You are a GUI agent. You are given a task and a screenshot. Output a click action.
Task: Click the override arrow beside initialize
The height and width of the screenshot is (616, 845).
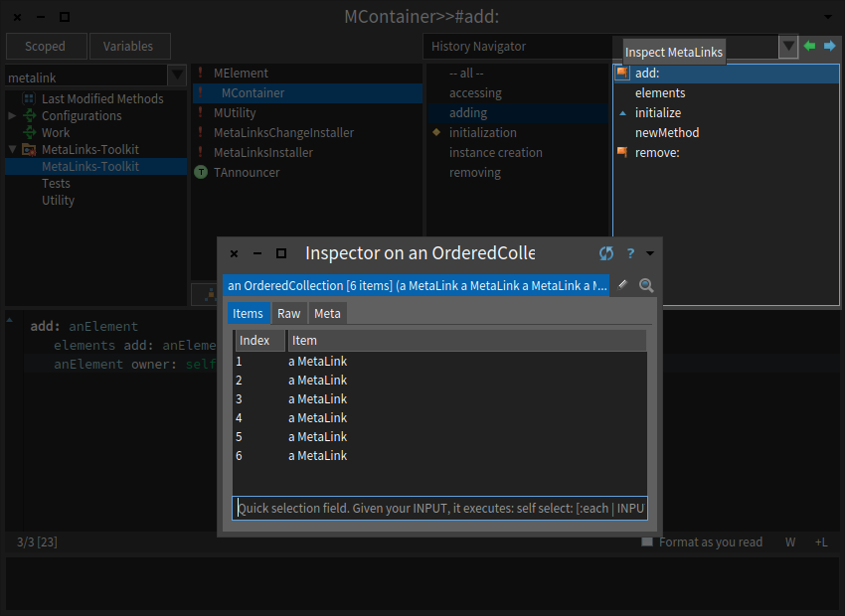(x=623, y=113)
